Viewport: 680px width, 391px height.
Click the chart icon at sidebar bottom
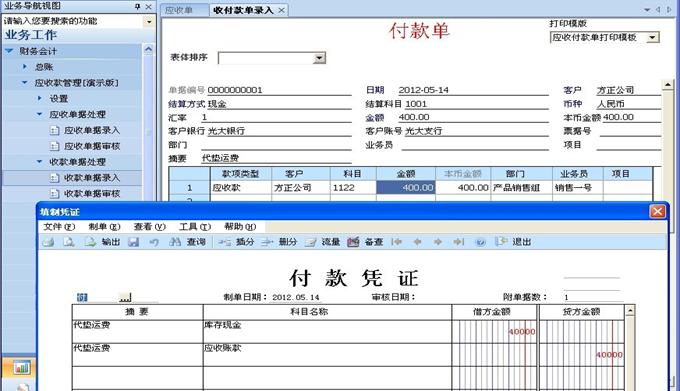point(21,368)
